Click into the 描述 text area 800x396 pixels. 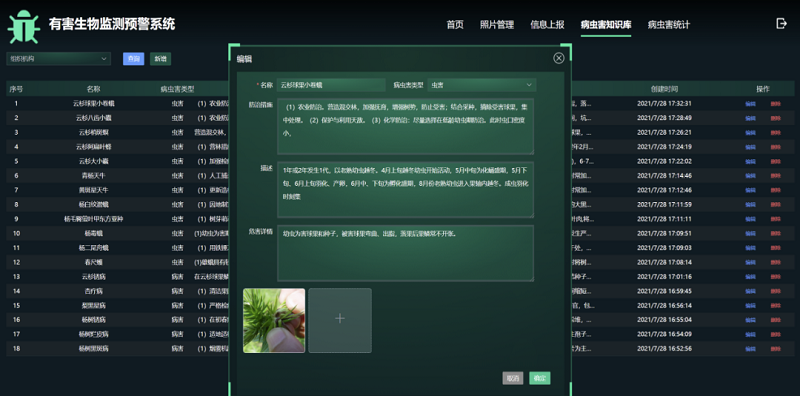point(406,189)
